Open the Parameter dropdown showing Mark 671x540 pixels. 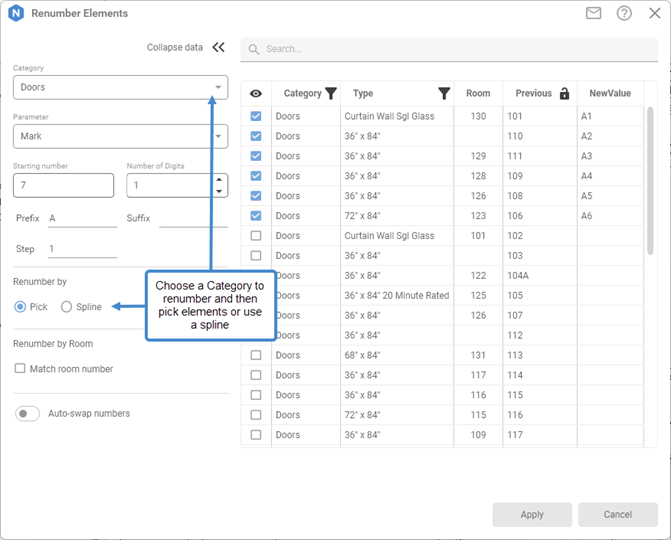pyautogui.click(x=218, y=136)
